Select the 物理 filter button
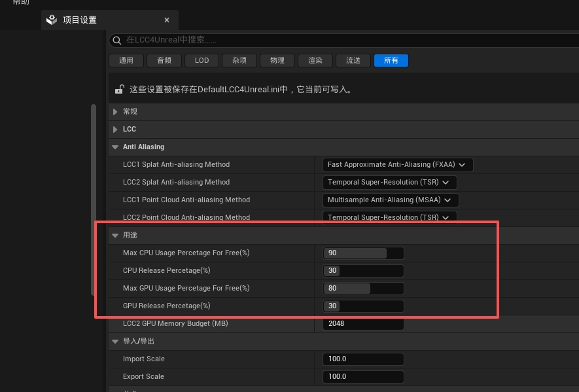579x392 pixels. pos(277,61)
